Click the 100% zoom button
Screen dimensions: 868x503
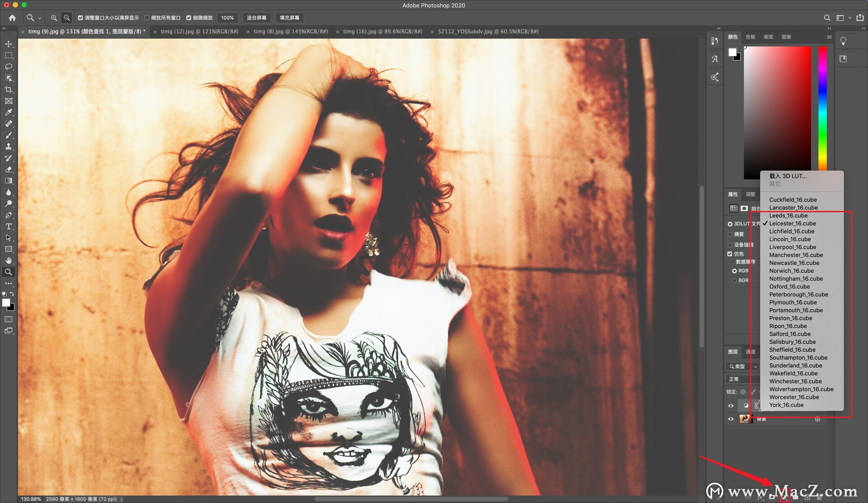click(227, 18)
